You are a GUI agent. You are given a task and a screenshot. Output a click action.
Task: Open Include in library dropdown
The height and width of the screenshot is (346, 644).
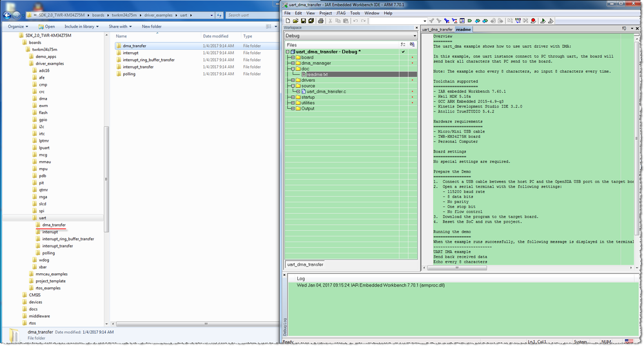[81, 26]
